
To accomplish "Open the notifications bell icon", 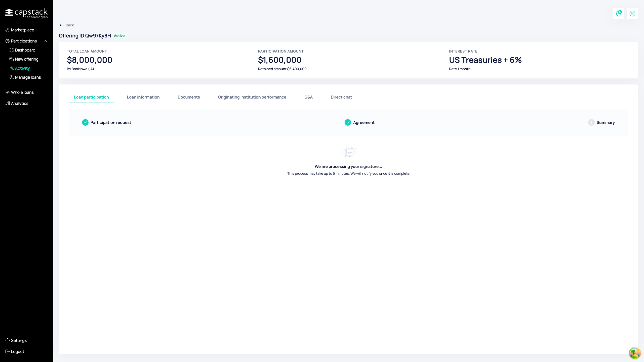I will click(618, 14).
